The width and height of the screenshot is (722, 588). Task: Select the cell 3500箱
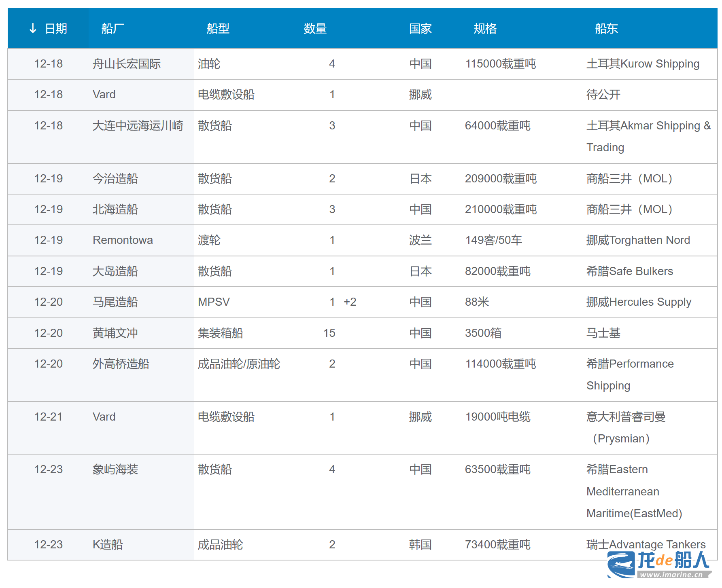click(x=483, y=333)
